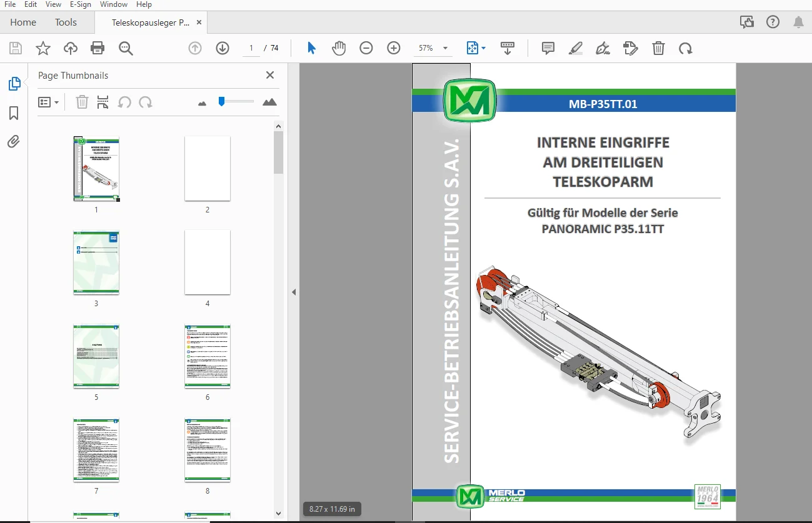The image size is (812, 523).
Task: Select page 1 thumbnail
Action: click(x=96, y=169)
